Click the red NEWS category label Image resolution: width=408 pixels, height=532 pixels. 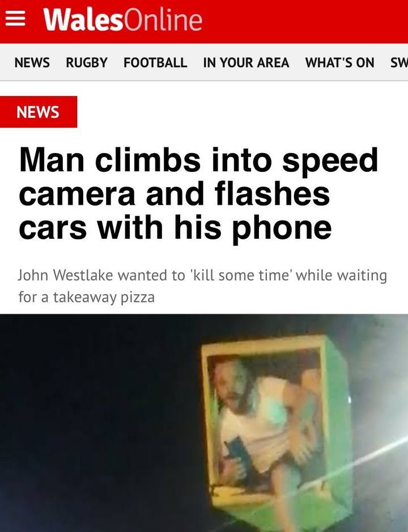point(39,112)
